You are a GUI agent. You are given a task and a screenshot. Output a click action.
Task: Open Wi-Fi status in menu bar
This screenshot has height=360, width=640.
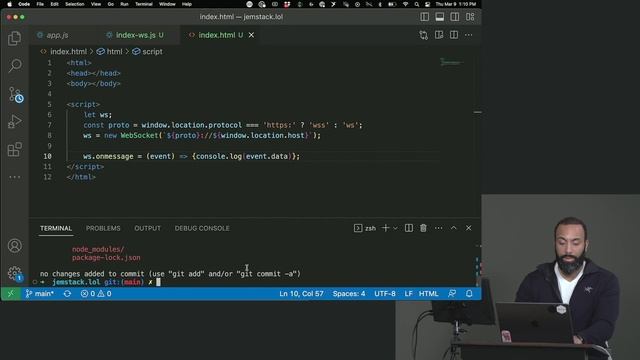coord(405,4)
